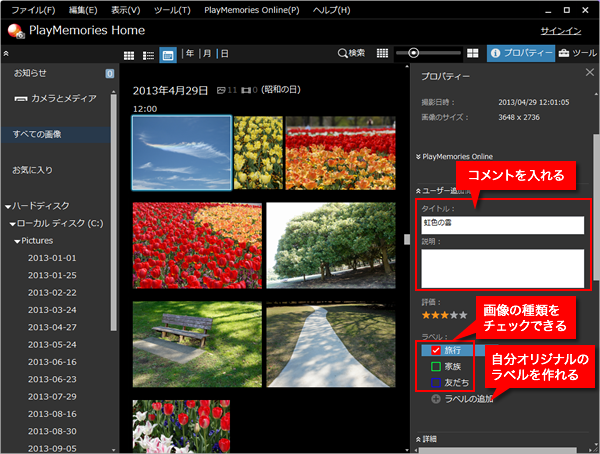The width and height of the screenshot is (600, 454).
Task: Uncheck the 旅行 label checkbox
Action: 436,350
